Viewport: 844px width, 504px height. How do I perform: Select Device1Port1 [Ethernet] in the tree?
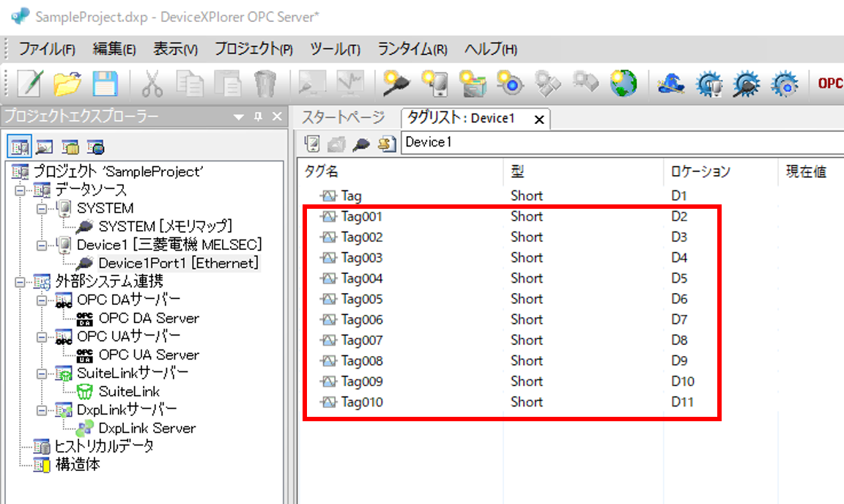click(178, 262)
